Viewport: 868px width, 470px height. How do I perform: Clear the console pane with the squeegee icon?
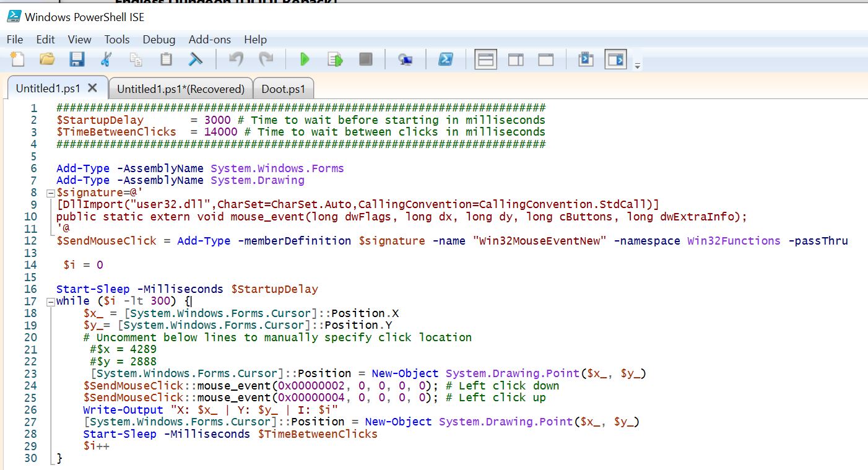pos(196,59)
